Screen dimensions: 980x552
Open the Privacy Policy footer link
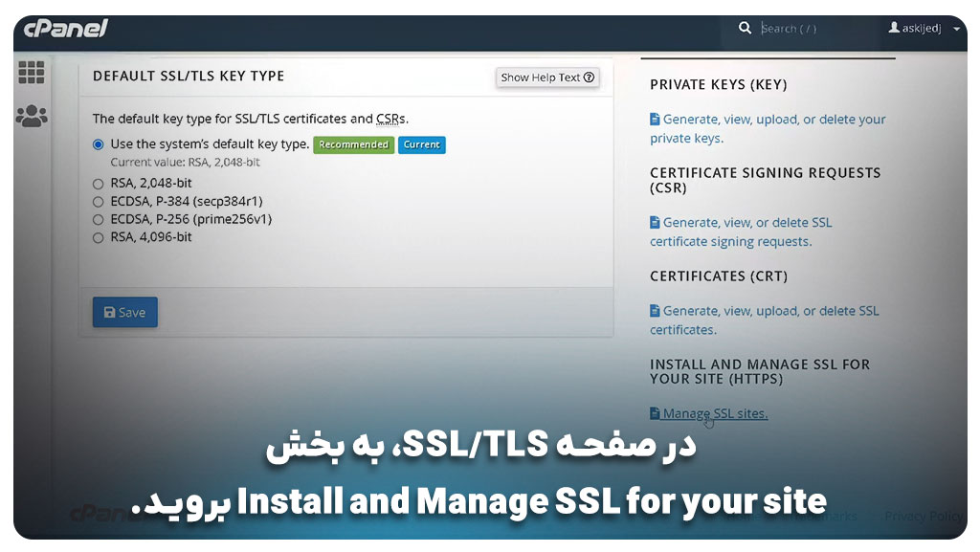click(x=923, y=517)
